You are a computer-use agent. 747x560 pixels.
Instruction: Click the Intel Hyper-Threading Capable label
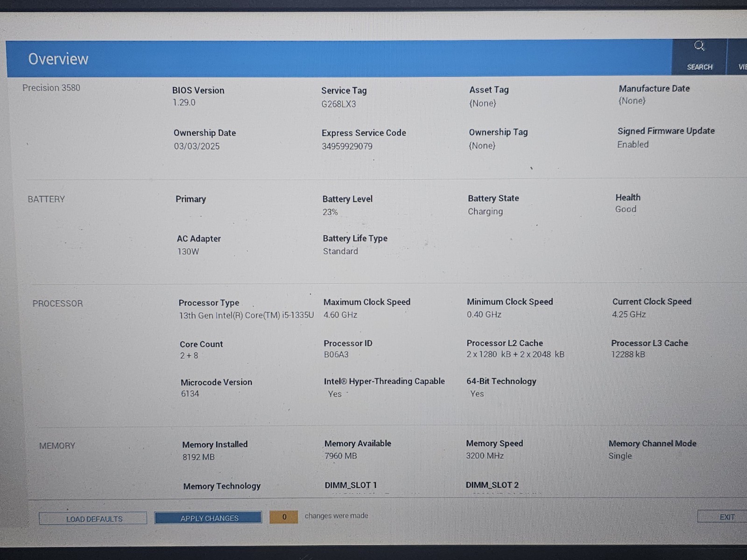384,381
